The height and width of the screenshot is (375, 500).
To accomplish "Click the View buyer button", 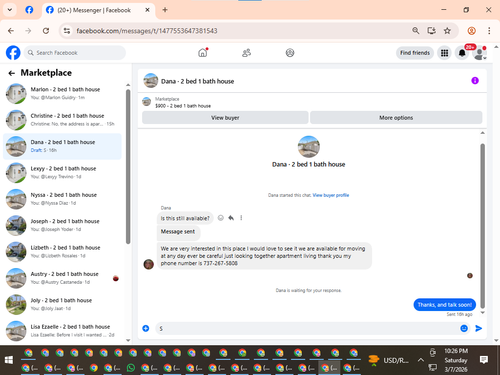I will pos(225,118).
